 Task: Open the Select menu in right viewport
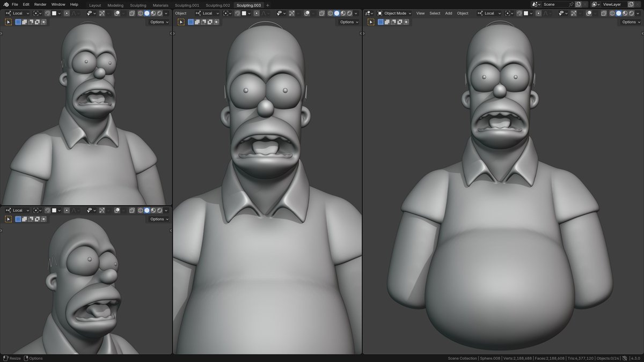point(435,13)
